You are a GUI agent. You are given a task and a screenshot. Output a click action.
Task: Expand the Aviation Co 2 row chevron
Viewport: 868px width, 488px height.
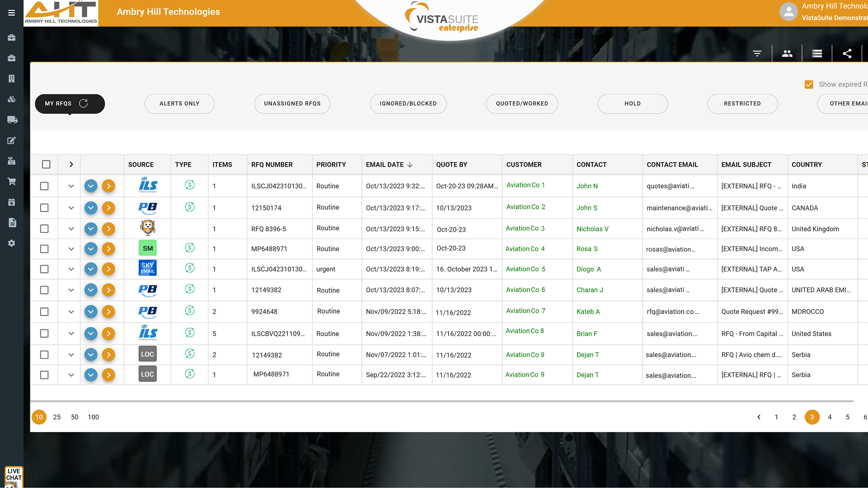click(71, 208)
